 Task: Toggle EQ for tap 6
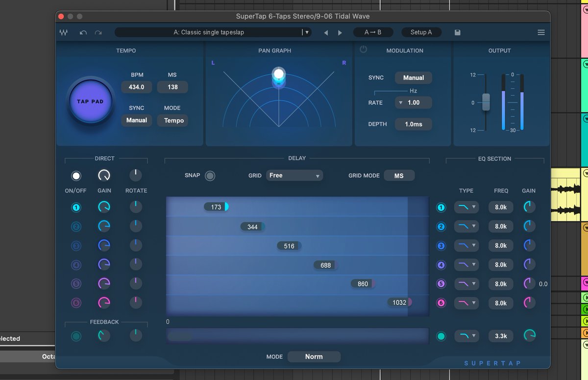(x=441, y=303)
